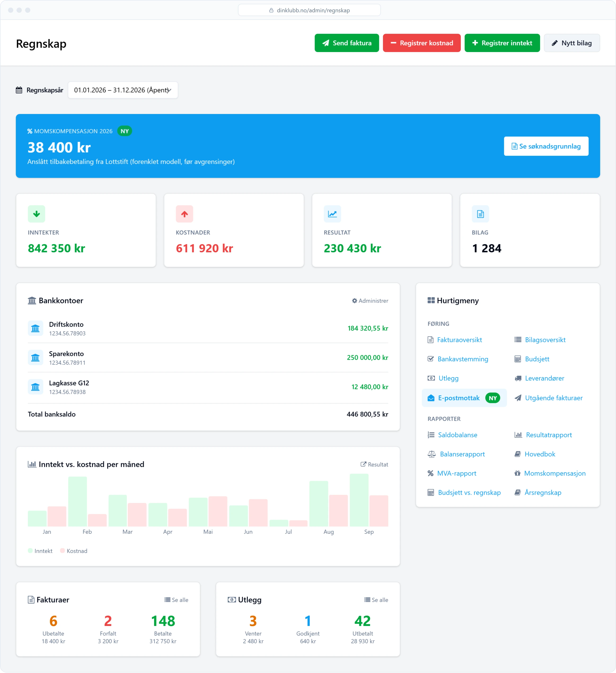Image resolution: width=616 pixels, height=673 pixels.
Task: Click the Hovedbok book icon
Action: [518, 454]
